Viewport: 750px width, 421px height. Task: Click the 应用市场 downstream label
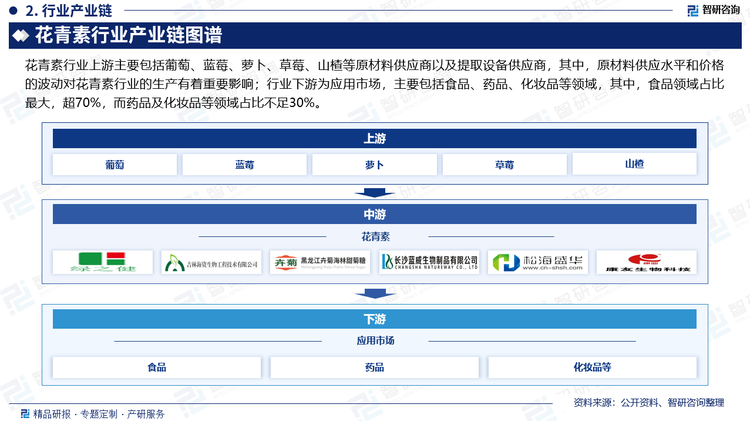[x=375, y=341]
